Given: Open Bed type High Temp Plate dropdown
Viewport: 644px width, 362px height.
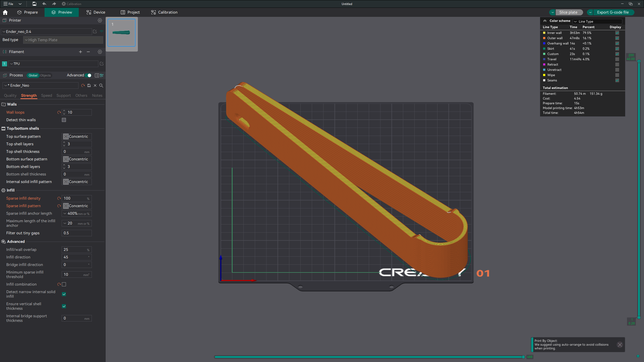Looking at the screenshot, I should click(63, 40).
